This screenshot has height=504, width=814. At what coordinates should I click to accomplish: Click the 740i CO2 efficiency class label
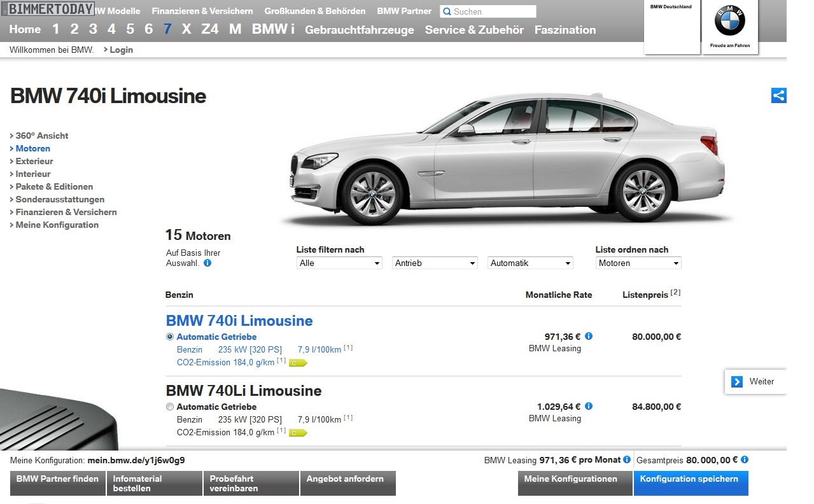(x=298, y=363)
